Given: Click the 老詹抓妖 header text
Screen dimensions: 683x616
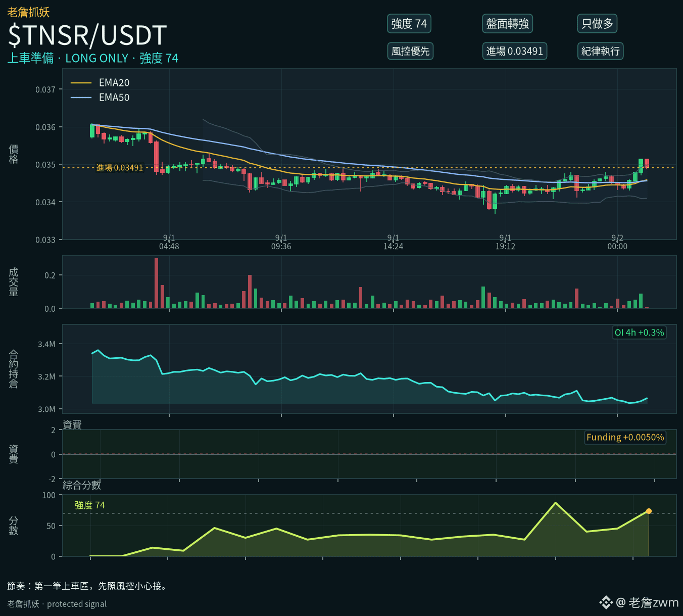Looking at the screenshot, I should (28, 12).
